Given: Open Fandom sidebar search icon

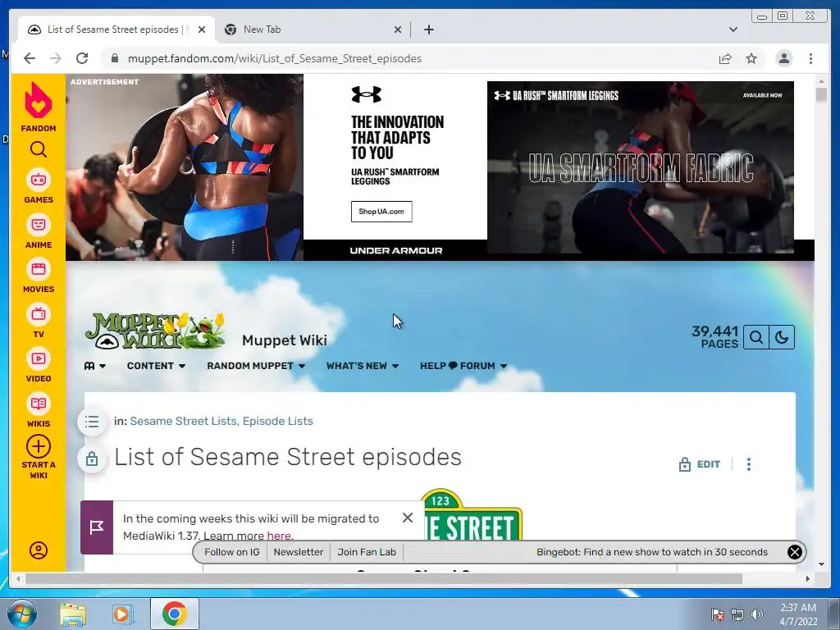Looking at the screenshot, I should [x=38, y=149].
